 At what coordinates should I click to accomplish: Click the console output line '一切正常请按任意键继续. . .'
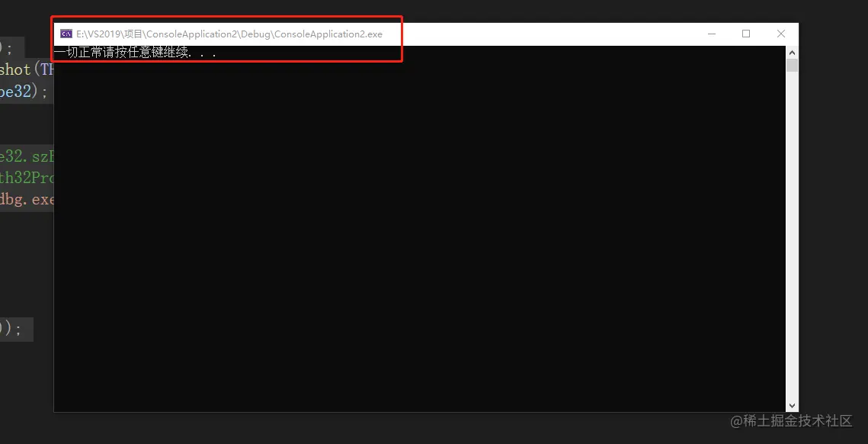[135, 53]
